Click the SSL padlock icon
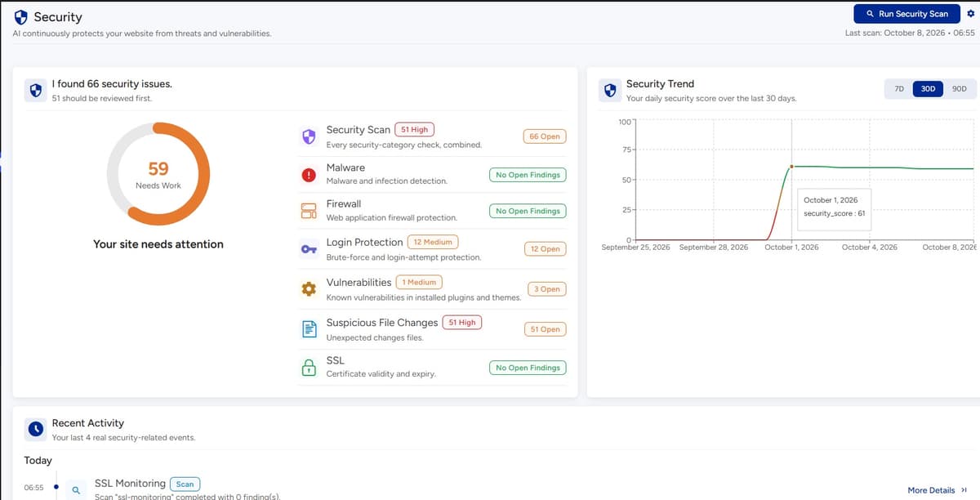The width and height of the screenshot is (980, 500). pyautogui.click(x=309, y=367)
